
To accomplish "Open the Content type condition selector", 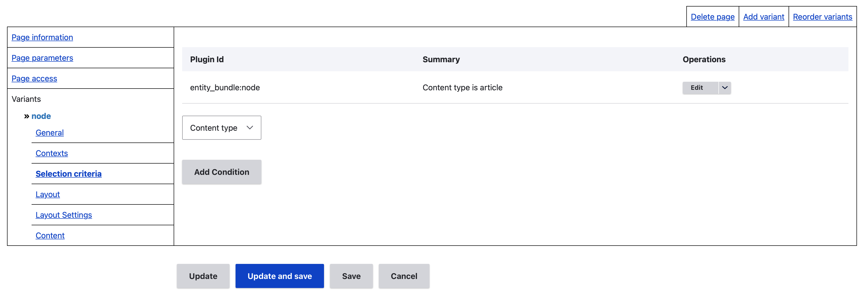I will (x=221, y=127).
